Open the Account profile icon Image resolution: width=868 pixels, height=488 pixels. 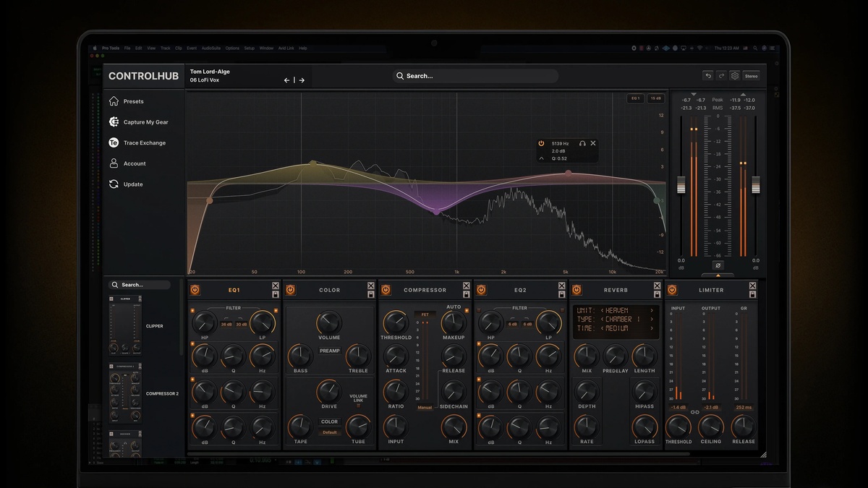[x=114, y=163]
